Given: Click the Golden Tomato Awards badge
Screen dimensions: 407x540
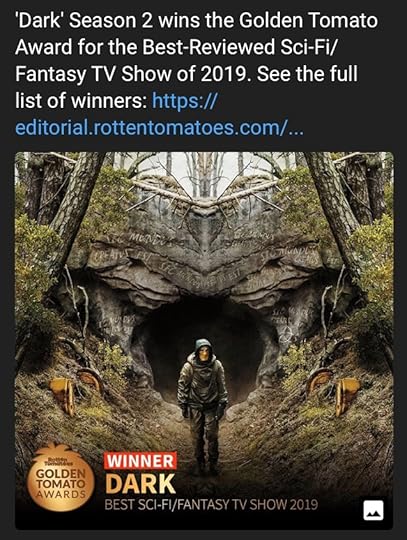Looking at the screenshot, I should [x=61, y=477].
